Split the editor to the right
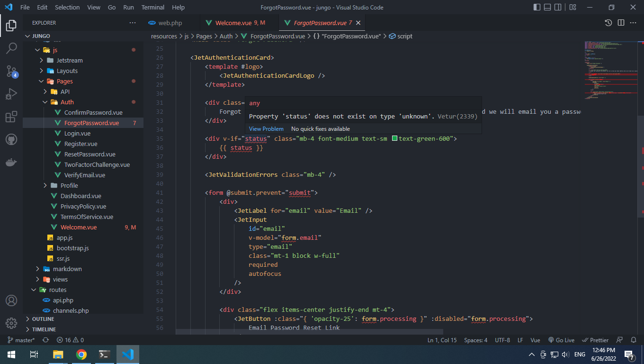 (x=621, y=23)
